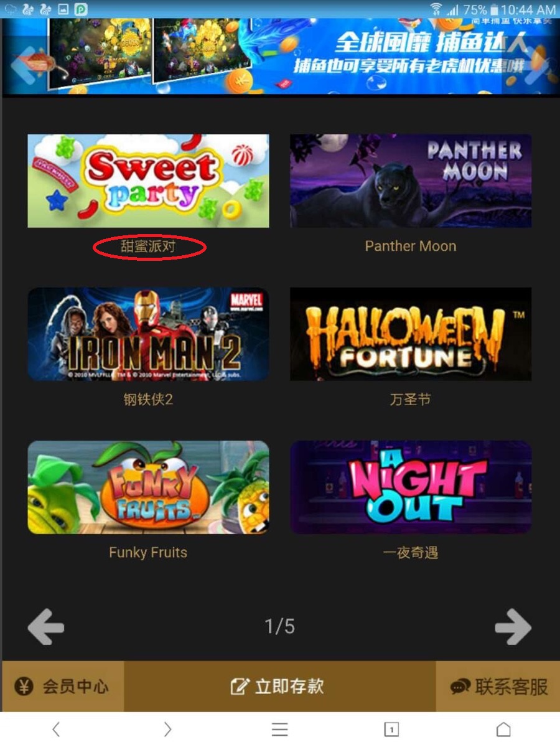Select Halloween Fortune game thumbnail
This screenshot has width=560, height=747.
(411, 334)
